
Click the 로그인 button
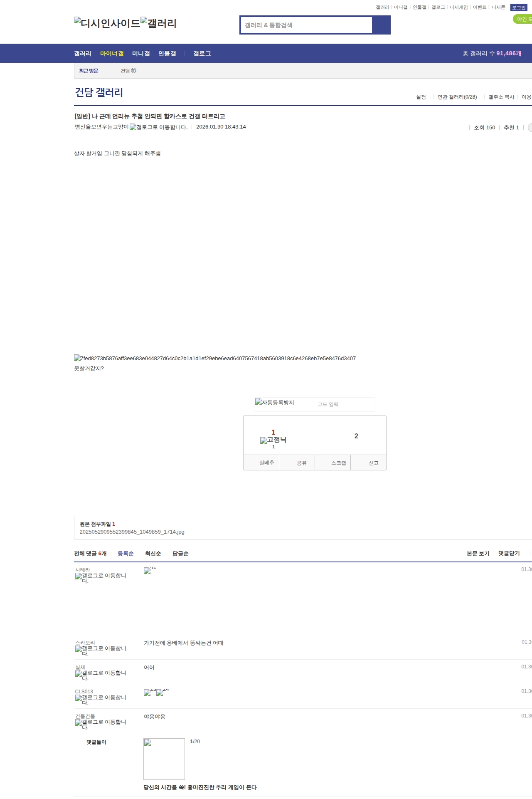(x=519, y=7)
